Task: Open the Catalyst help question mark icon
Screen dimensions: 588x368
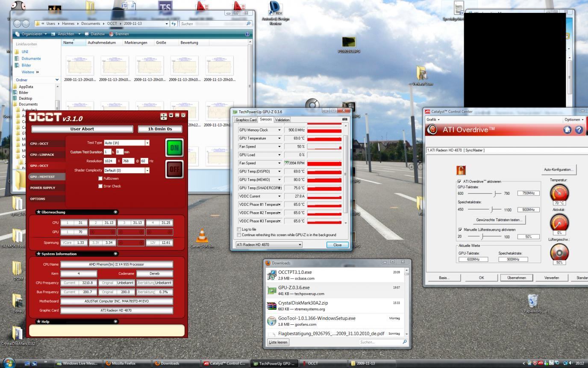Action: point(579,130)
